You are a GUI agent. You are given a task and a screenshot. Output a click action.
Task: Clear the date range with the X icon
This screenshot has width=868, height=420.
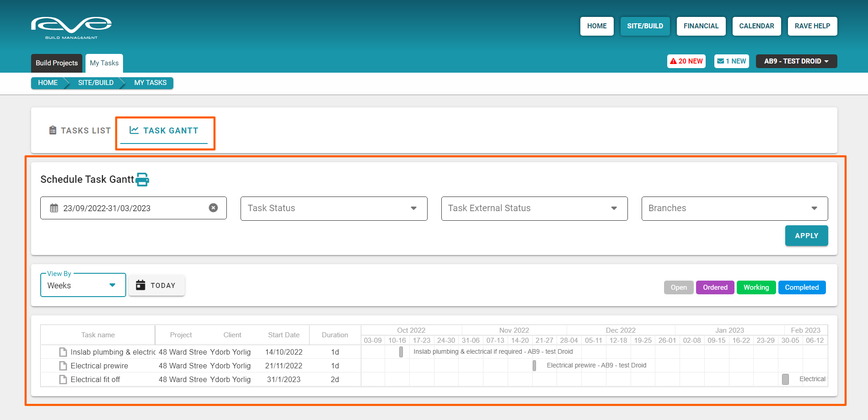coord(213,208)
